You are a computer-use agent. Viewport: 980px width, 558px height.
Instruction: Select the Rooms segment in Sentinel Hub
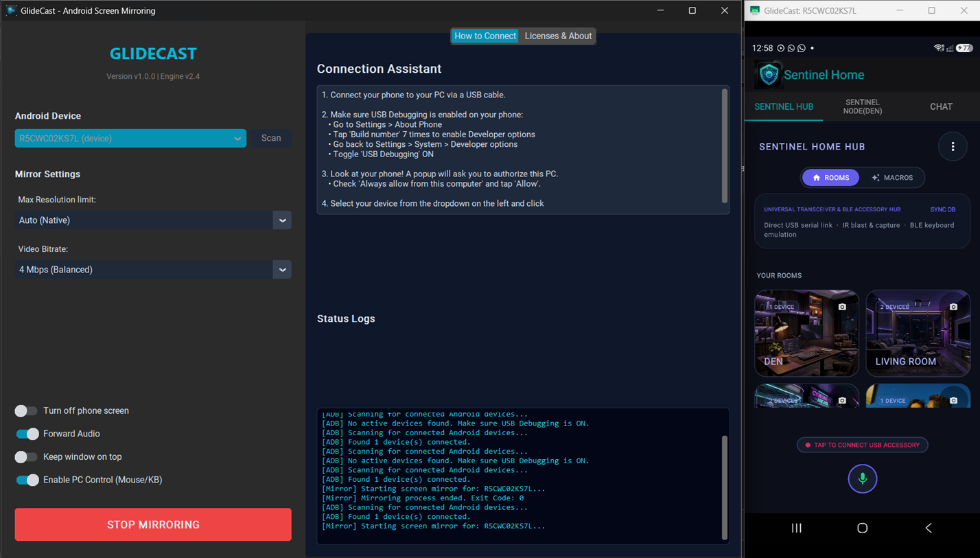pos(831,178)
